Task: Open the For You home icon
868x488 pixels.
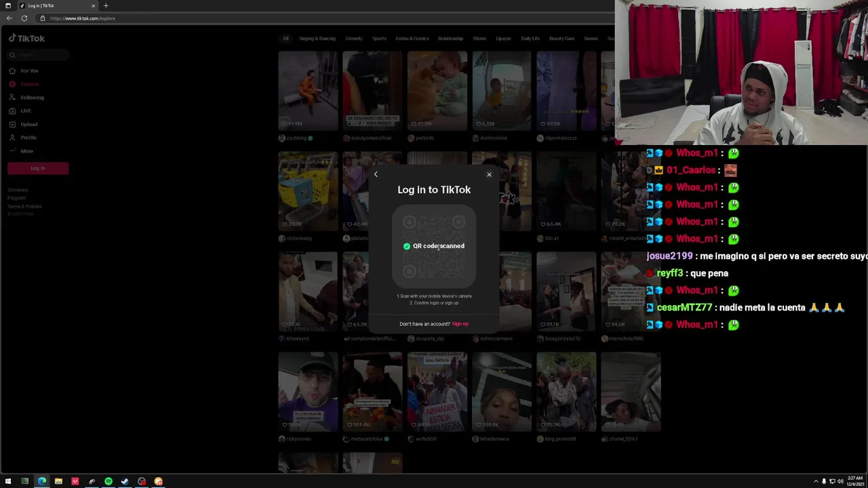Action: (x=12, y=70)
